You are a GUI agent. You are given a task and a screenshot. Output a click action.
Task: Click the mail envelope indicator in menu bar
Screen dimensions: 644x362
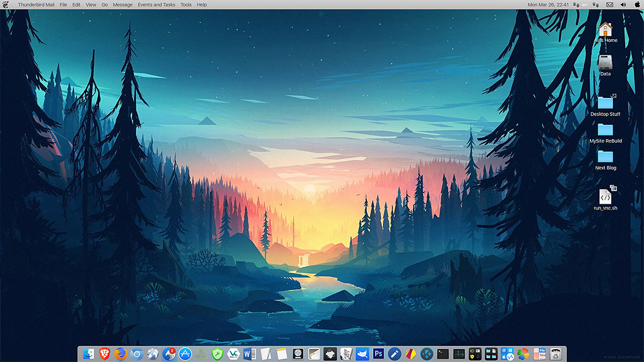[609, 5]
